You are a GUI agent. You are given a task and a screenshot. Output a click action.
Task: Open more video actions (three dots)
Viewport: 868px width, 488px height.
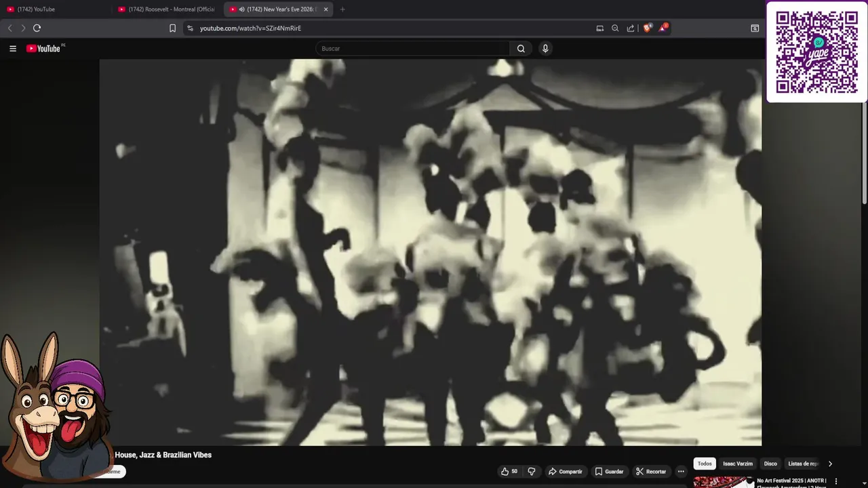pos(681,471)
